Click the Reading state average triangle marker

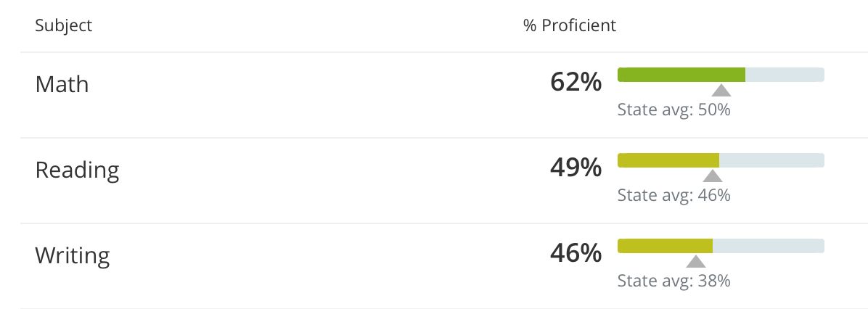[713, 176]
